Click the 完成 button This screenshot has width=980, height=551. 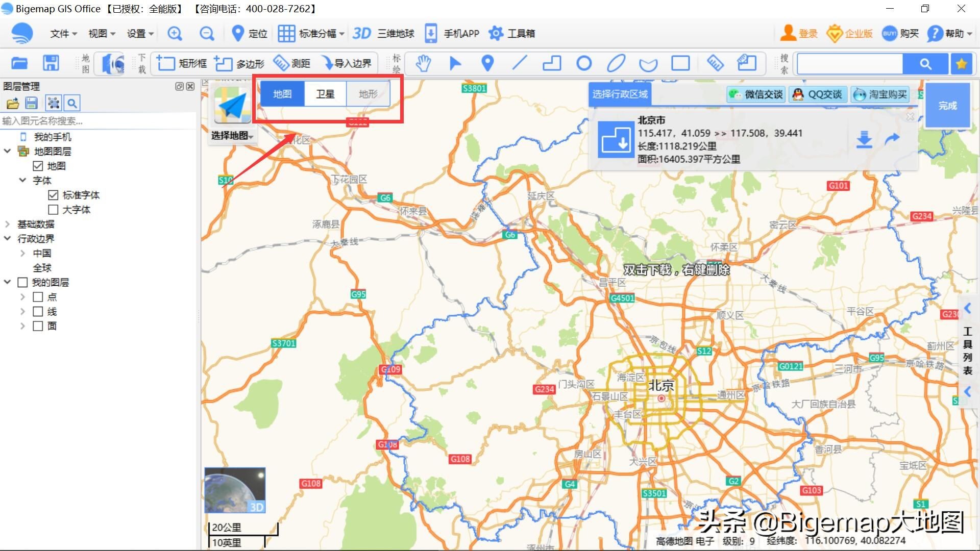click(x=947, y=106)
